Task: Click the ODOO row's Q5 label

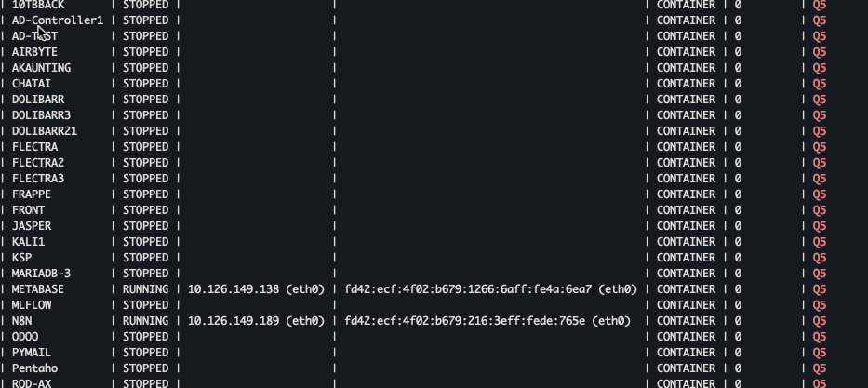Action: (x=820, y=337)
